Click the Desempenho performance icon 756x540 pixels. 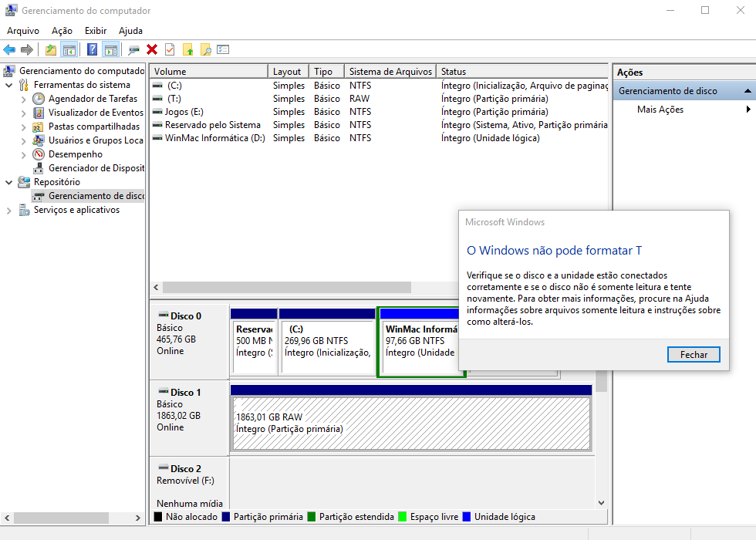39,154
